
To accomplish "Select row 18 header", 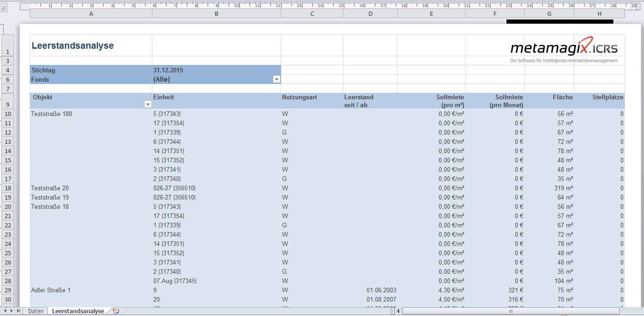I will click(x=8, y=188).
